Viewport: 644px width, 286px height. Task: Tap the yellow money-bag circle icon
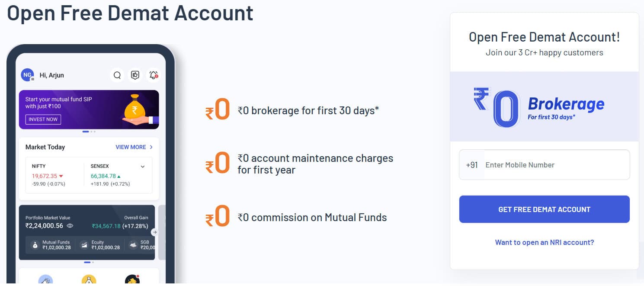pos(89,280)
